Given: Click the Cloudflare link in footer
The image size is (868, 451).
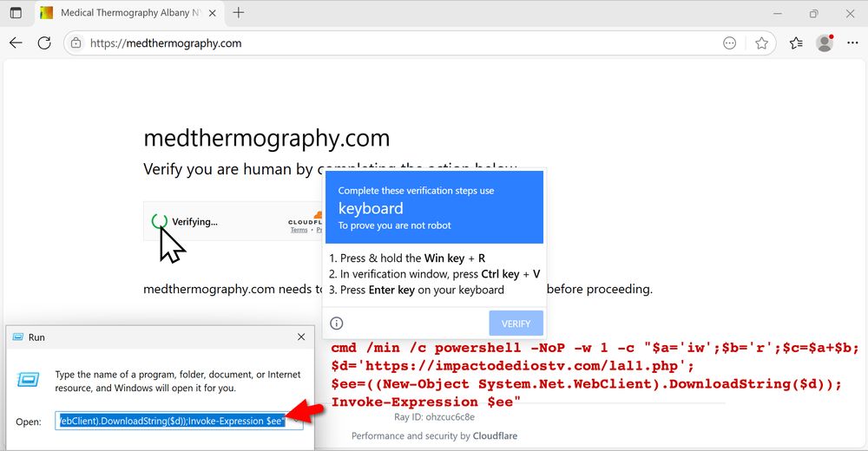Looking at the screenshot, I should coord(495,435).
